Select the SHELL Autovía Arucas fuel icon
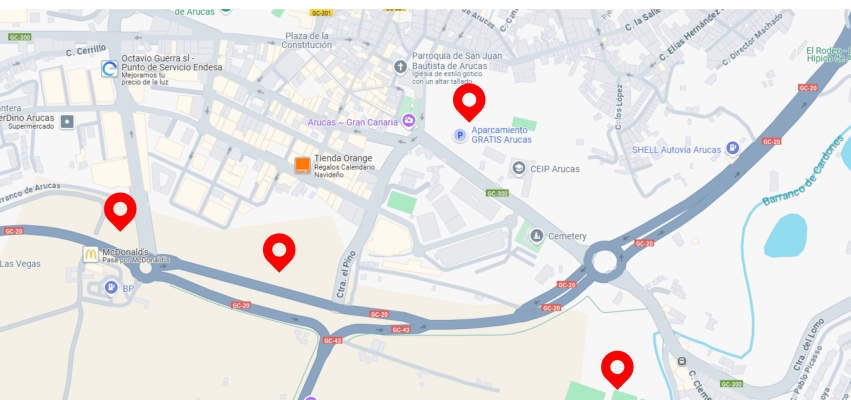This screenshot has height=400, width=851. [x=733, y=149]
